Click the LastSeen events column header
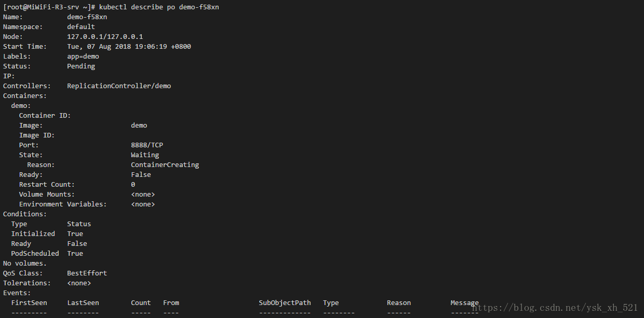This screenshot has height=318, width=644. [83, 302]
